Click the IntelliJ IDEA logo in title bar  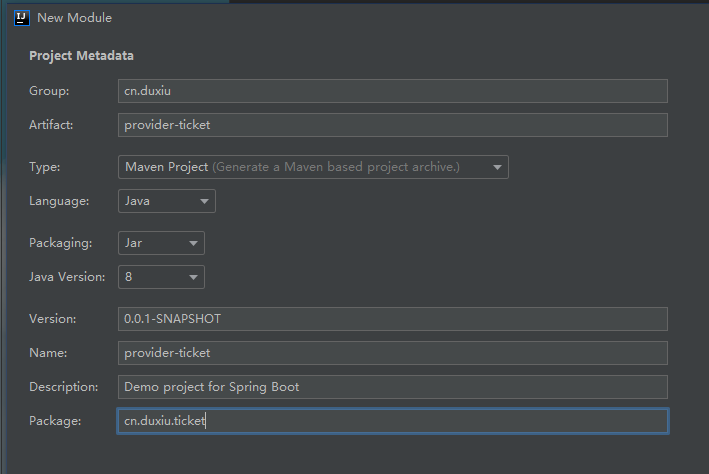coord(19,18)
